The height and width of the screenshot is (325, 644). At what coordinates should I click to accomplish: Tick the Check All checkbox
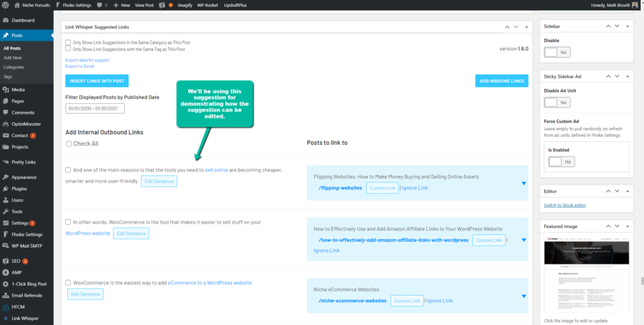click(69, 144)
